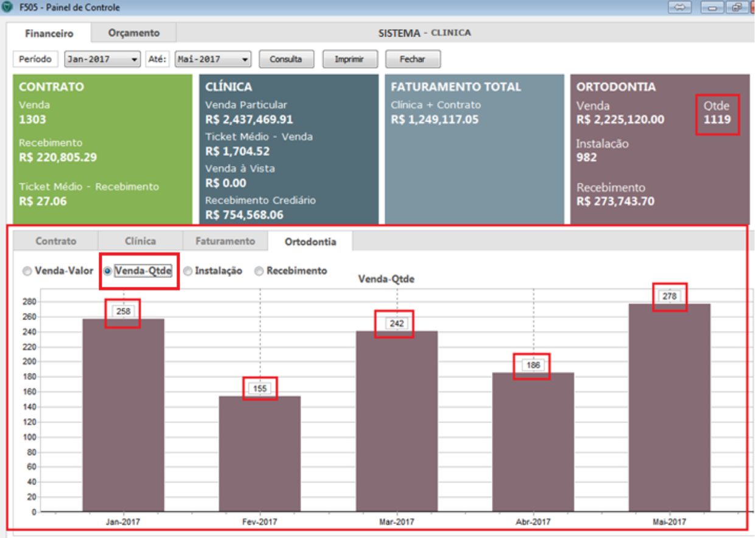The height and width of the screenshot is (538, 756).
Task: Minimize the Painel de Controle window
Action: (712, 8)
